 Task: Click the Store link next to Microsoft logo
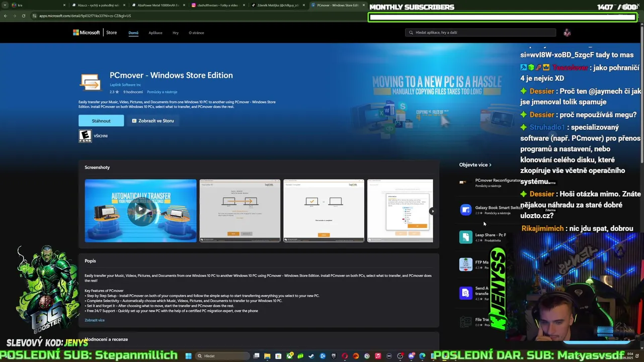[112, 33]
